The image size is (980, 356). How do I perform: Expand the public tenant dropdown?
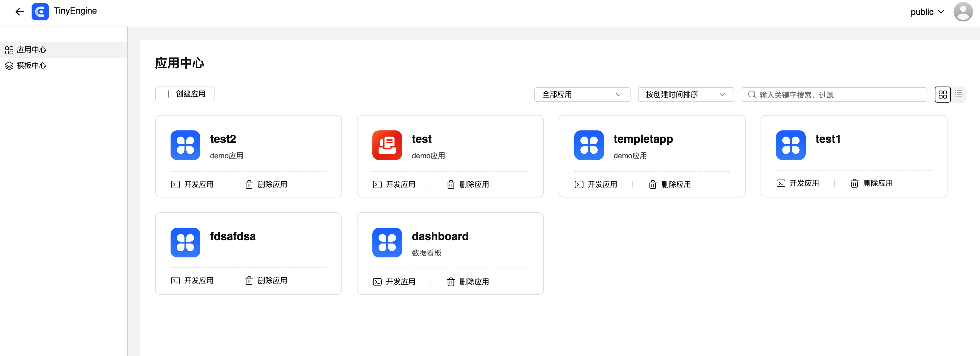[927, 12]
